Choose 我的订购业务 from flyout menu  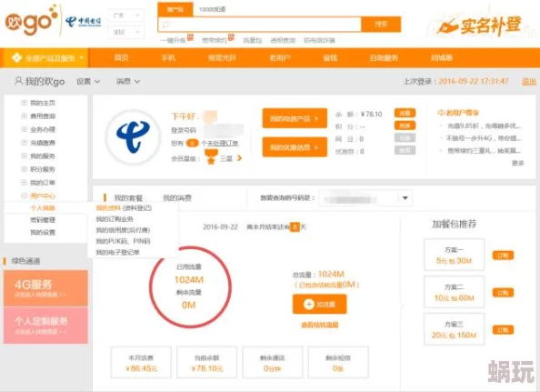point(115,219)
